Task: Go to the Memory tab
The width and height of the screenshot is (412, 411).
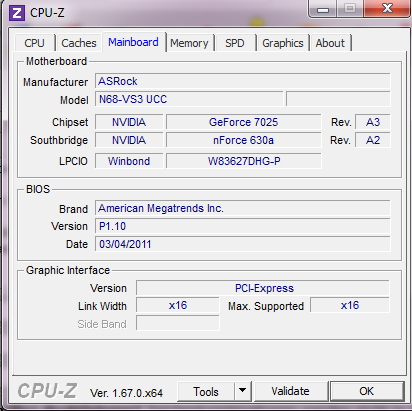Action: coord(189,43)
